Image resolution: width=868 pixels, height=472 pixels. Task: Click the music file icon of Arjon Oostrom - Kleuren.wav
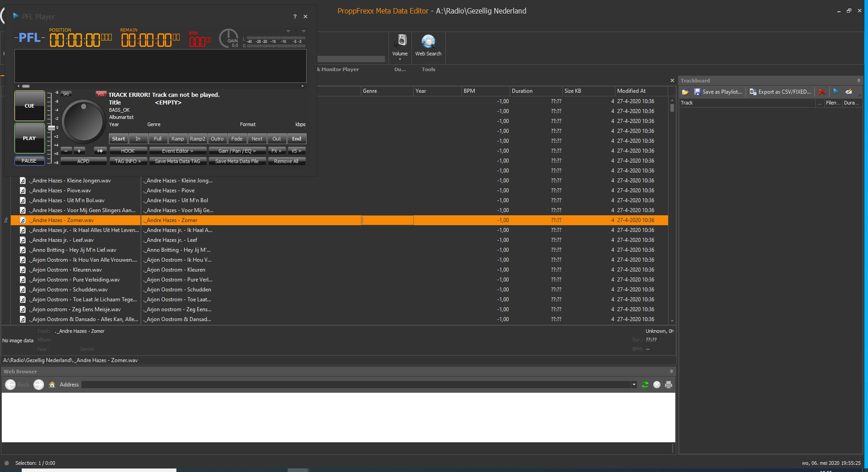point(23,270)
